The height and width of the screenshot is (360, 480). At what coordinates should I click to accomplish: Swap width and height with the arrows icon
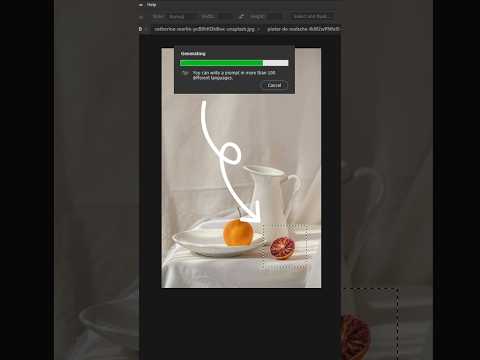[x=241, y=16]
